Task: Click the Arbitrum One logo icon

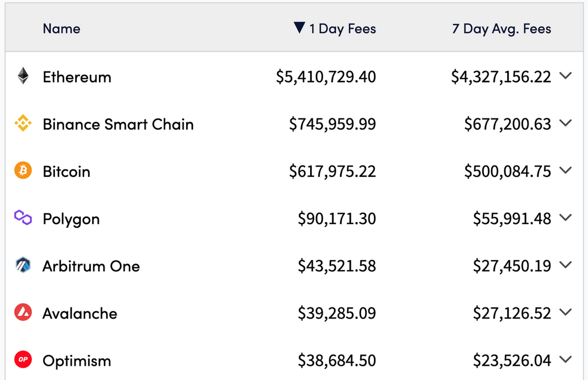Action: coord(23,266)
